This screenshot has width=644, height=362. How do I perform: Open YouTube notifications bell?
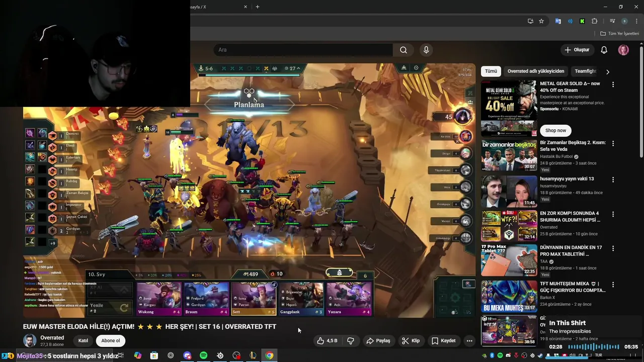[x=604, y=50]
